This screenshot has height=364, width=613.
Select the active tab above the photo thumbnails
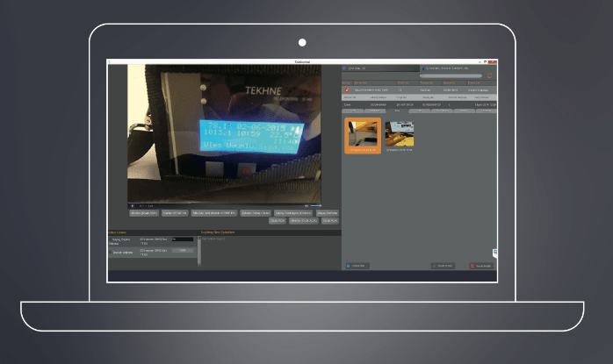(x=397, y=111)
